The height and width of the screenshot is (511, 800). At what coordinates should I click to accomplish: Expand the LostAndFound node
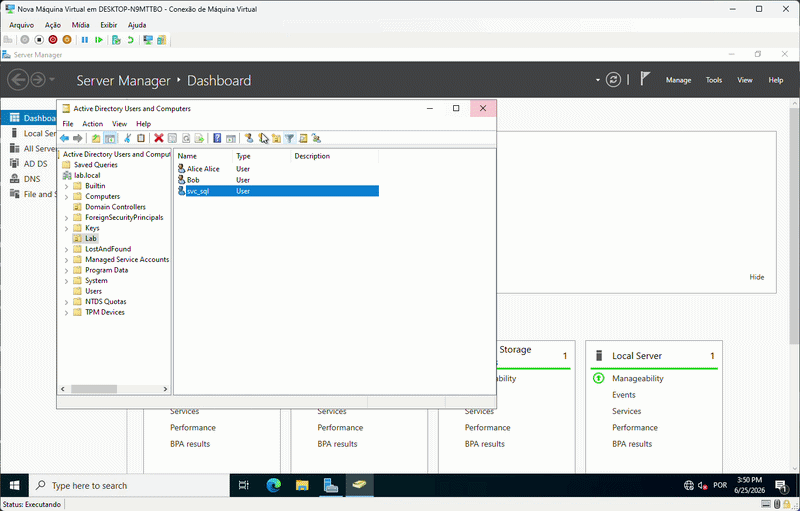[66, 249]
